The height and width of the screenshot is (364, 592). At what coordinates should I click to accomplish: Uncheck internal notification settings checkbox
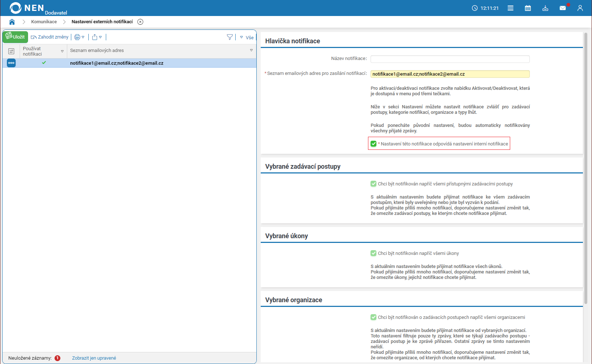(373, 144)
